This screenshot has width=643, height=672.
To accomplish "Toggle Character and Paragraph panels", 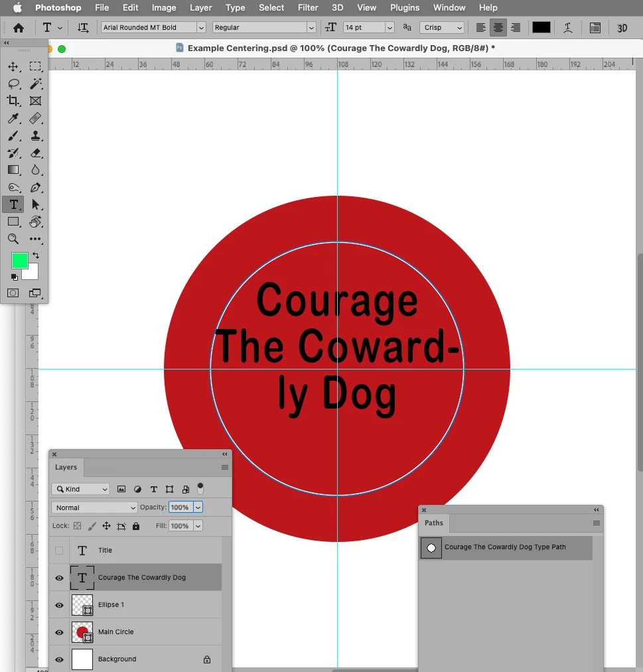I will click(x=595, y=28).
